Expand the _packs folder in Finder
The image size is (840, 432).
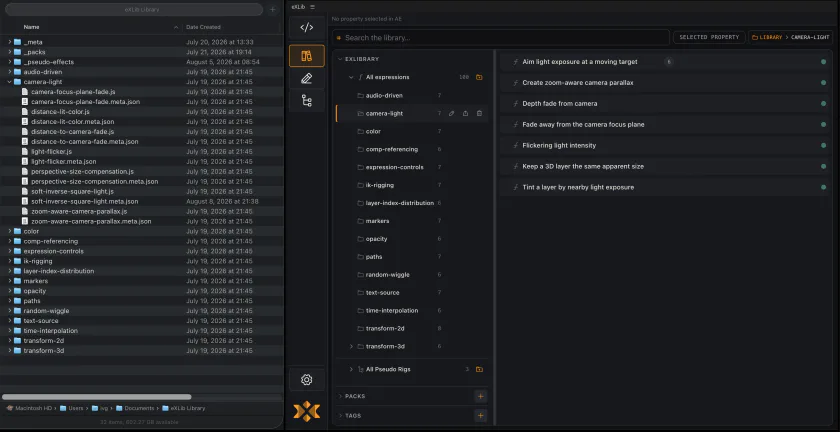click(x=10, y=52)
